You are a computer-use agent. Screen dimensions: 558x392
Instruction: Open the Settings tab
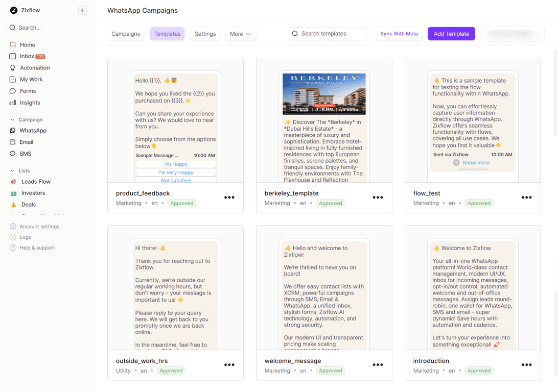pyautogui.click(x=205, y=34)
